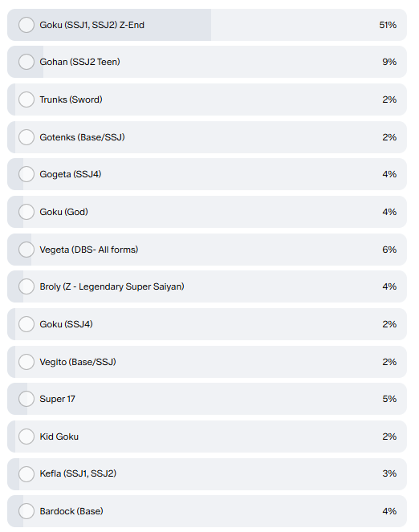Click the 51% result on Goku Z-End row

[x=388, y=25]
